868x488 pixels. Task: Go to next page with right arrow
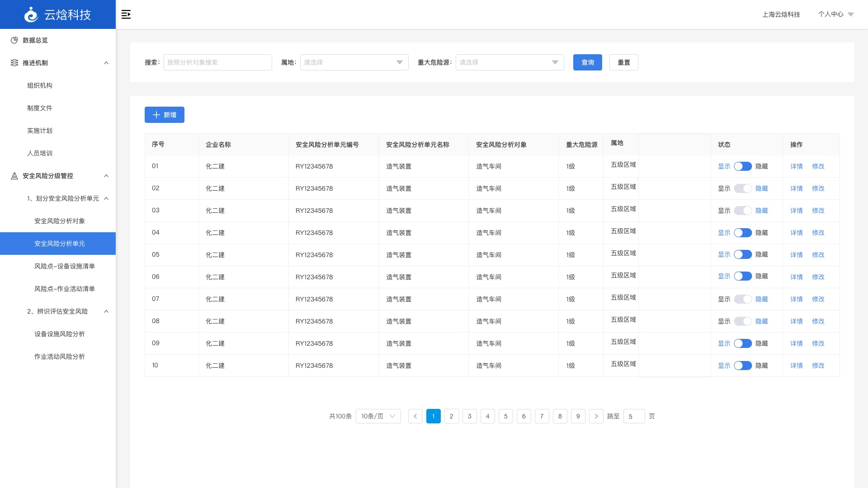(596, 416)
